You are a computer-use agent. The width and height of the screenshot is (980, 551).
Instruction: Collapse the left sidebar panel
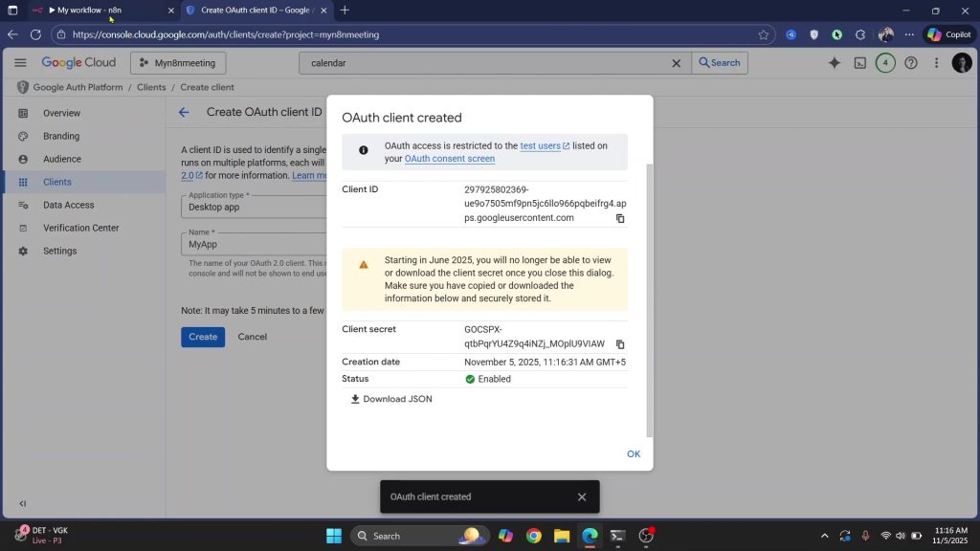pyautogui.click(x=22, y=503)
